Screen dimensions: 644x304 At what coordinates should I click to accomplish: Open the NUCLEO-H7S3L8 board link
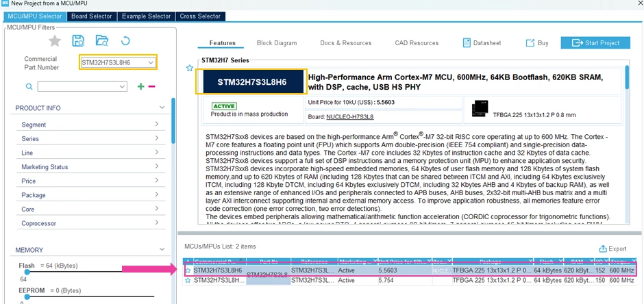coord(350,117)
